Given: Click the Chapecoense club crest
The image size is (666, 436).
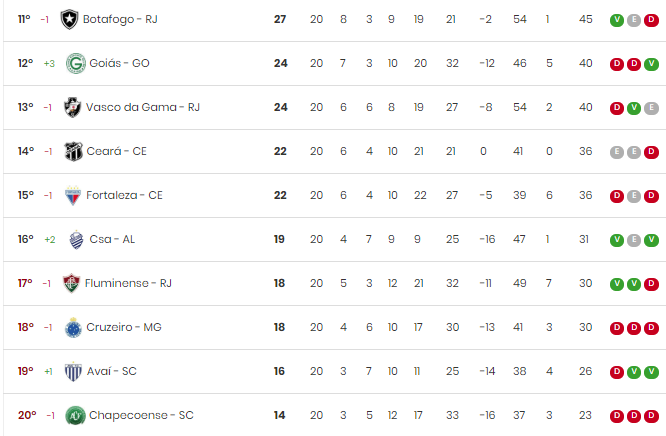Looking at the screenshot, I should click(x=75, y=416).
